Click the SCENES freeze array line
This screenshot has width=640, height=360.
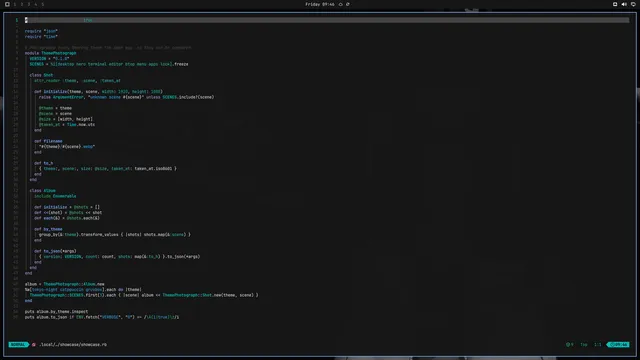coord(109,64)
